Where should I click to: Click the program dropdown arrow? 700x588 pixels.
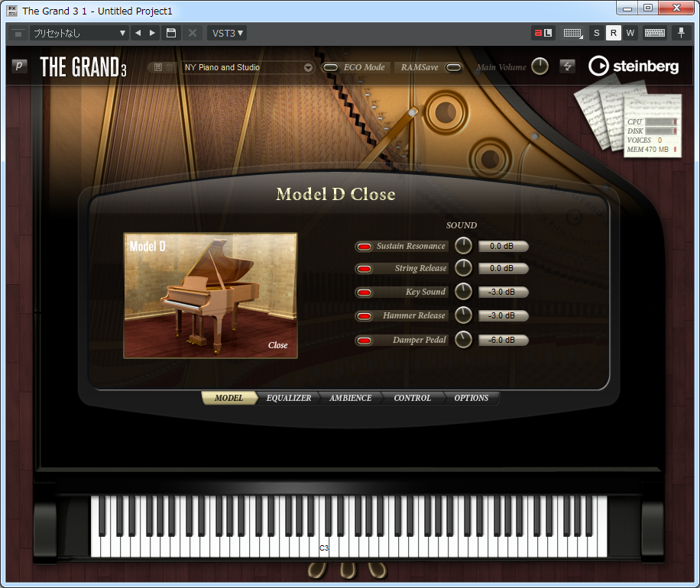pyautogui.click(x=308, y=68)
